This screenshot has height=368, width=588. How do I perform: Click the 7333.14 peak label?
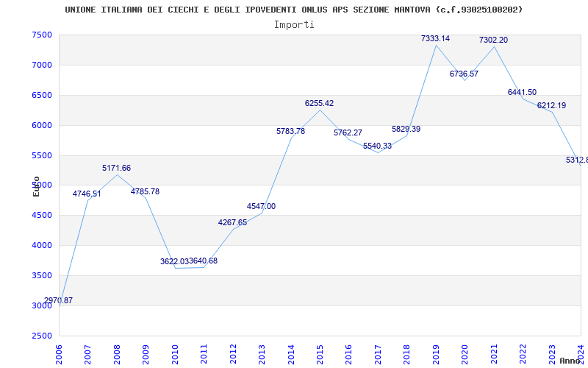pos(435,39)
